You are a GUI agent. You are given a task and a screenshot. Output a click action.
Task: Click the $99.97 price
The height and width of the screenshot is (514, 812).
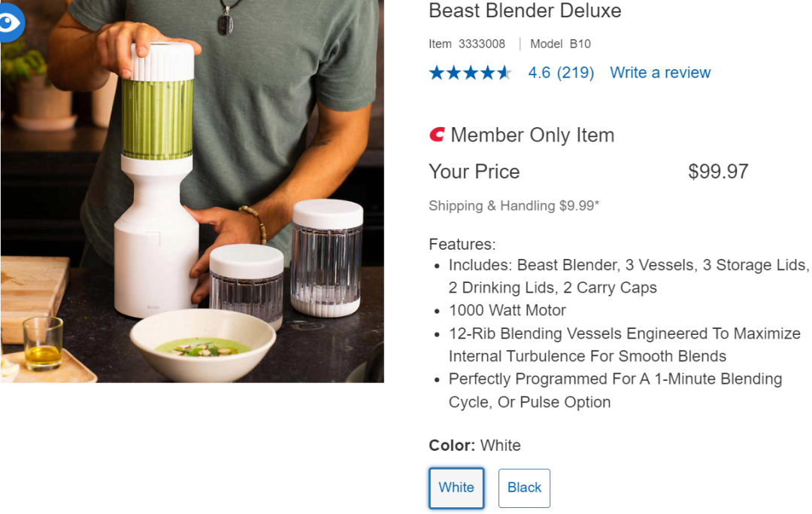pos(718,172)
